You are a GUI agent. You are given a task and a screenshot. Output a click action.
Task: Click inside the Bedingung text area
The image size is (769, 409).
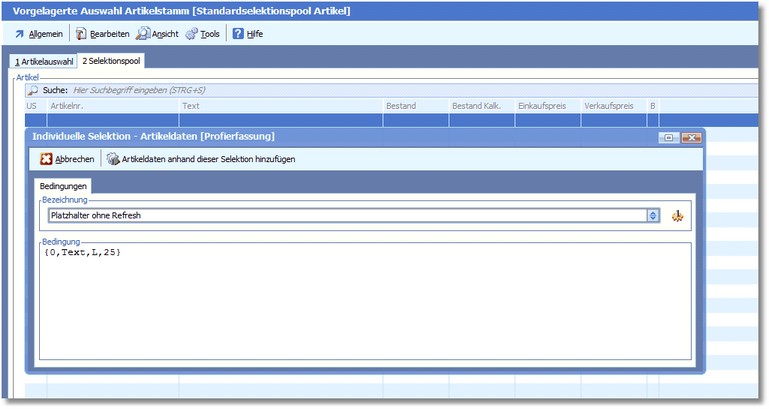click(365, 300)
